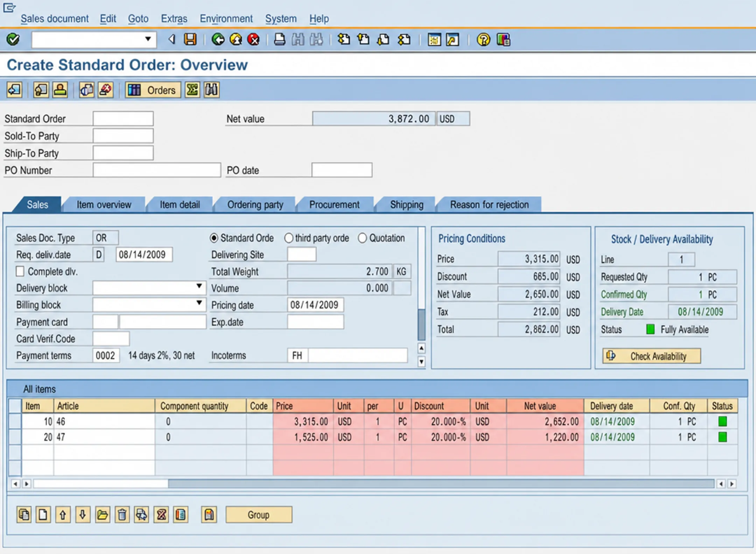This screenshot has height=554, width=756.
Task: Click the Group button
Action: (259, 515)
